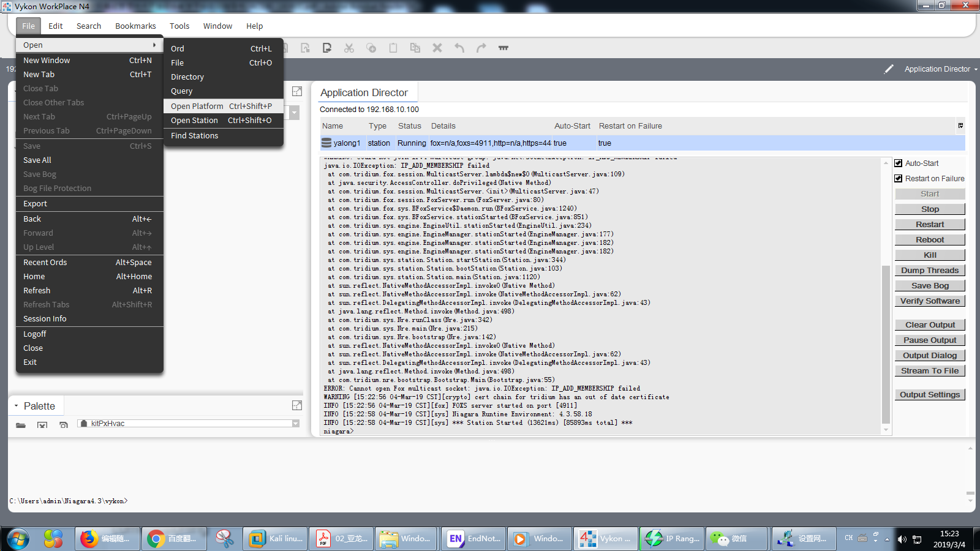Screen dimensions: 980x551
Task: Click the Save Bog toolbar icon
Action: 305,48
